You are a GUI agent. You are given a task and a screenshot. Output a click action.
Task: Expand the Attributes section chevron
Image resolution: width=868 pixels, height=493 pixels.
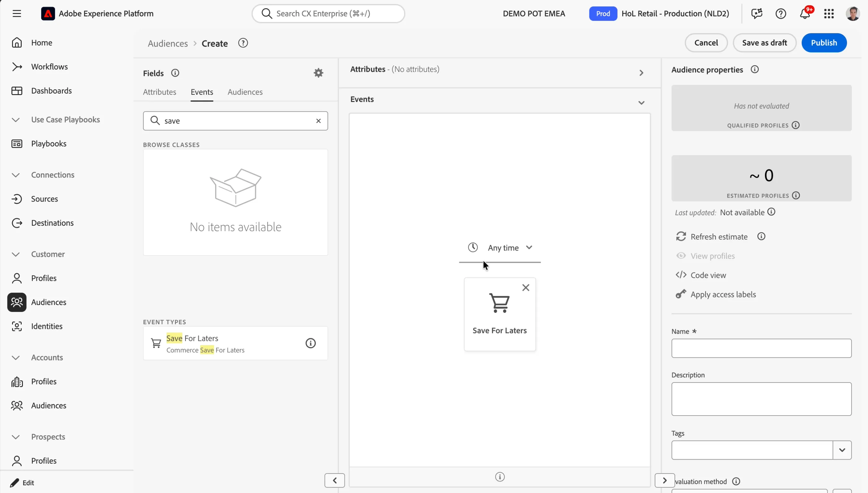tap(641, 73)
